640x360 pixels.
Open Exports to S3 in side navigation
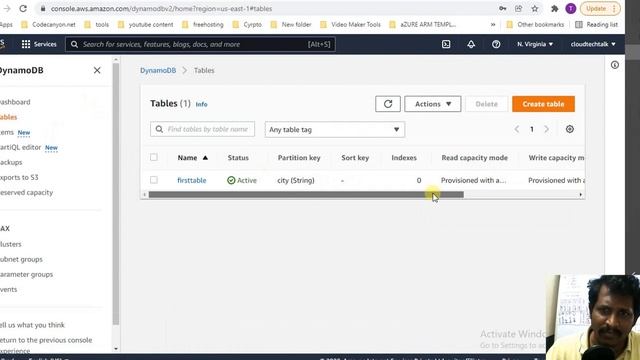pyautogui.click(x=19, y=178)
